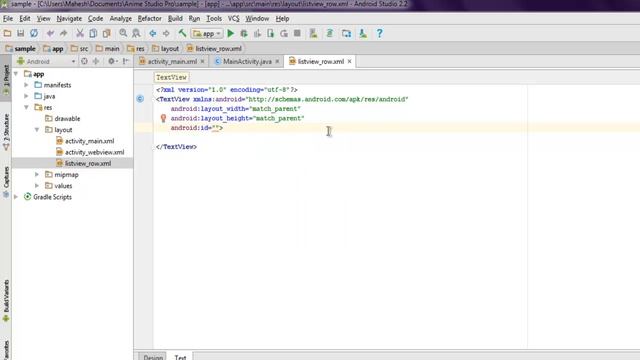The height and width of the screenshot is (360, 640).
Task: Open the Refactor menu
Action: pos(149,19)
